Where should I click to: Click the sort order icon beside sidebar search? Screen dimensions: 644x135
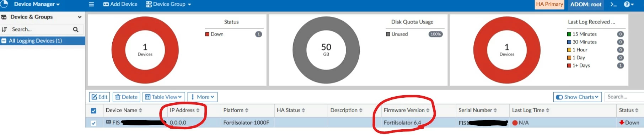(x=4, y=29)
